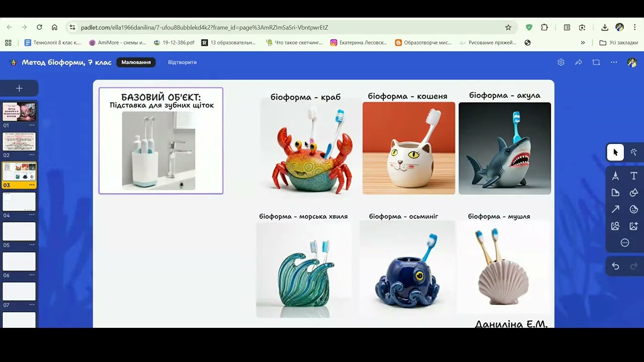Viewport: 644px width, 362px height.
Task: Select page 06 thumbnail
Action: pyautogui.click(x=19, y=261)
